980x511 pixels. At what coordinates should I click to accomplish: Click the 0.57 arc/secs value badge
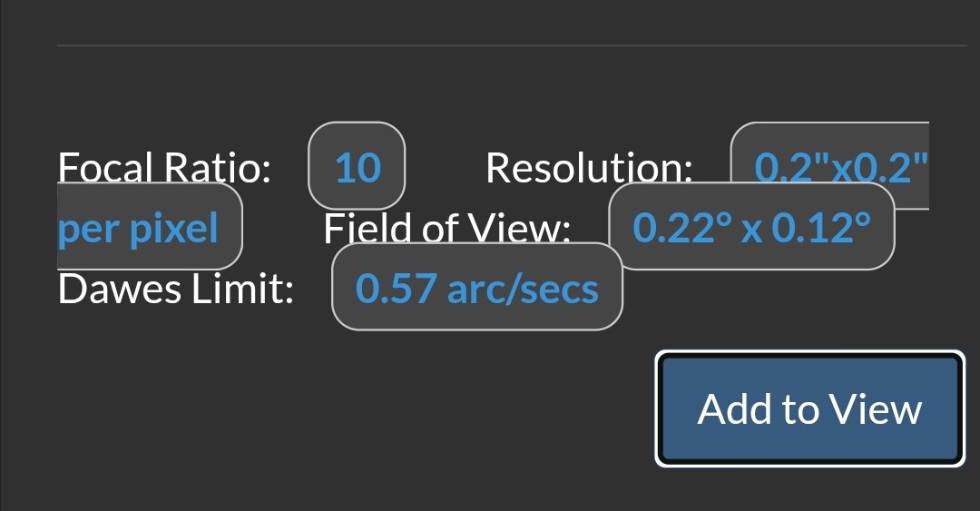click(477, 288)
